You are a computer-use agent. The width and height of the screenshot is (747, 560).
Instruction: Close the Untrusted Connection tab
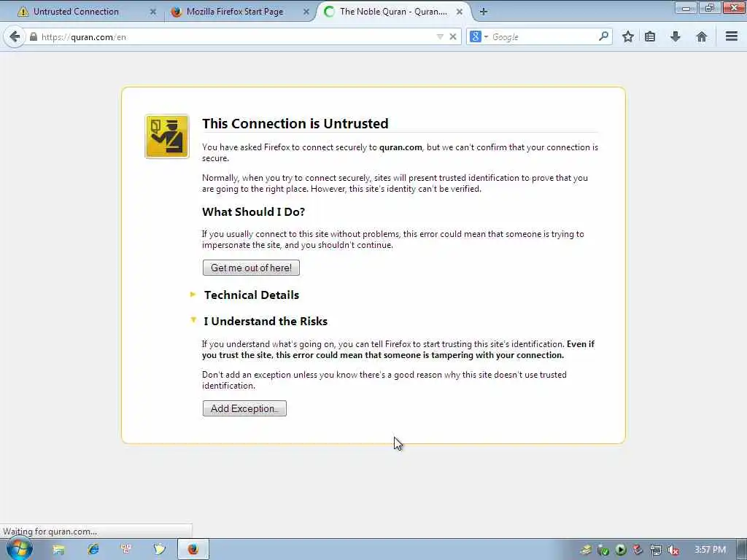pyautogui.click(x=153, y=12)
